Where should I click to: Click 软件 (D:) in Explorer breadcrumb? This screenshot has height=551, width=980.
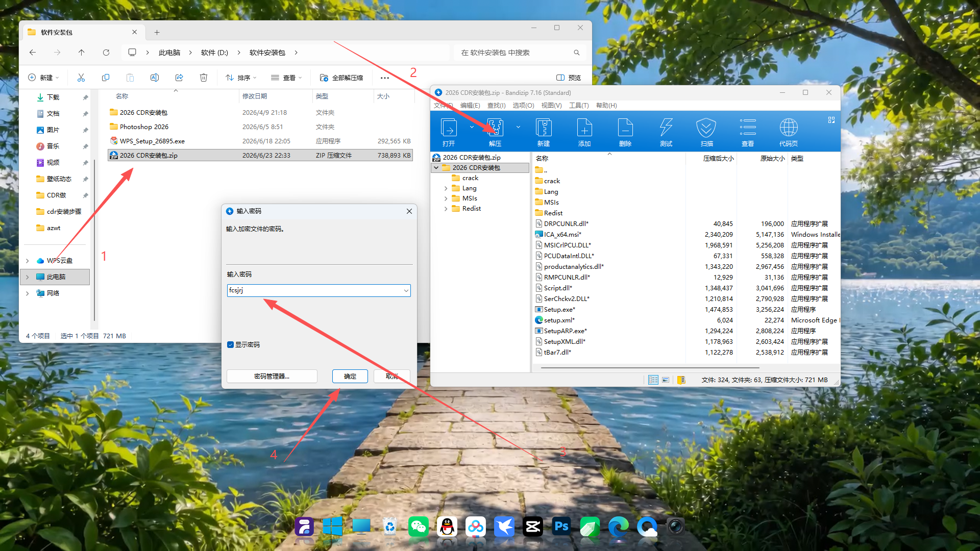(214, 53)
